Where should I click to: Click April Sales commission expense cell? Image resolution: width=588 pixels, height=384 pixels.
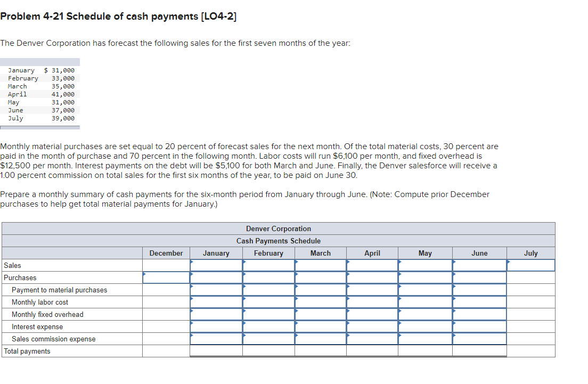tap(372, 339)
